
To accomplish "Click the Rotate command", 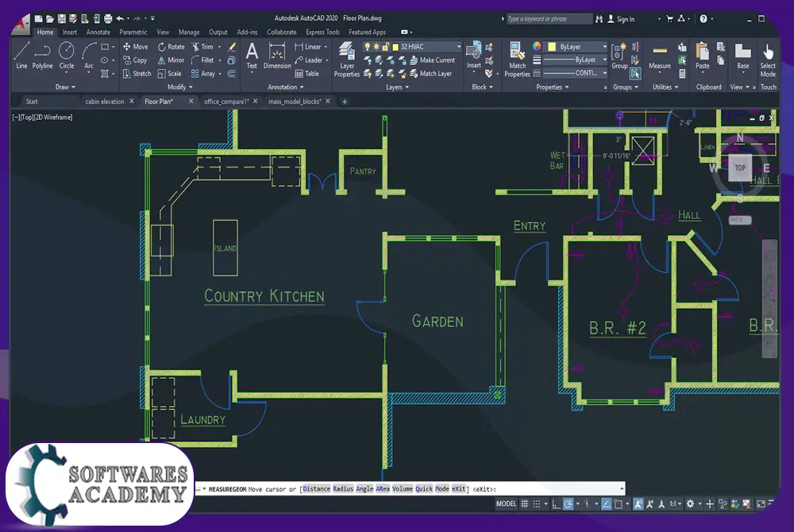I will click(x=172, y=47).
